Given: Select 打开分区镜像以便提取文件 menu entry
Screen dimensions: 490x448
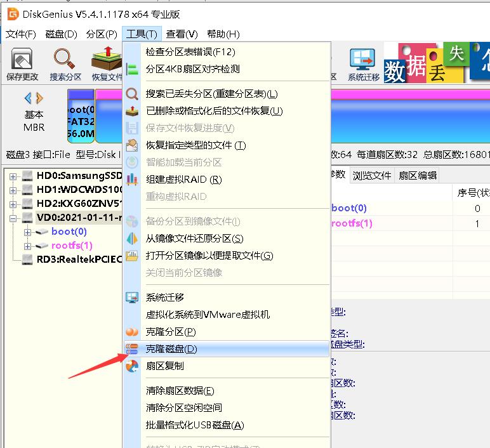Looking at the screenshot, I should (x=227, y=256).
